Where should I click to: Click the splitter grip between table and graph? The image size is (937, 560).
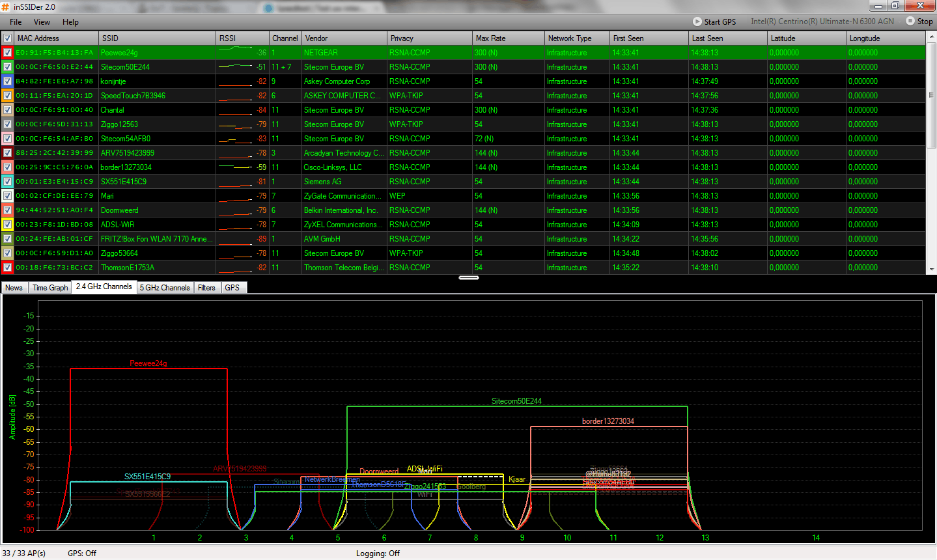tap(469, 277)
